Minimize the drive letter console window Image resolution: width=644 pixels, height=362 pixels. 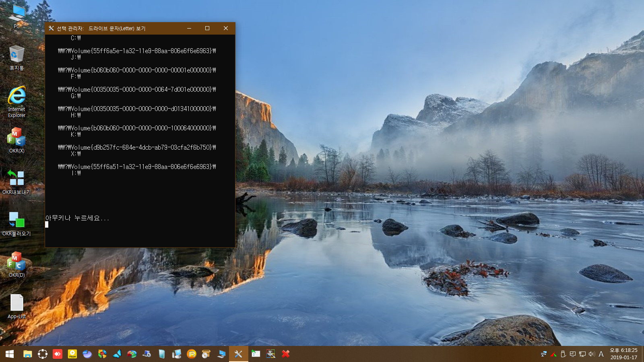pyautogui.click(x=189, y=28)
